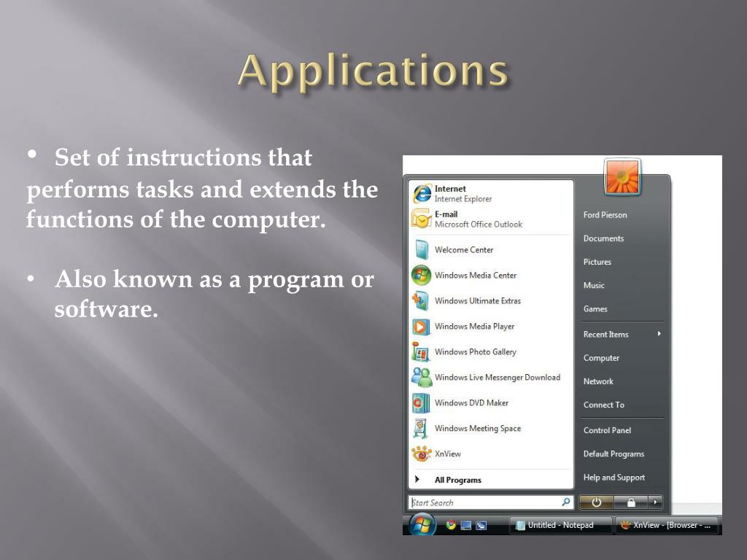The height and width of the screenshot is (560, 747).
Task: Open Control Panel
Action: (607, 430)
